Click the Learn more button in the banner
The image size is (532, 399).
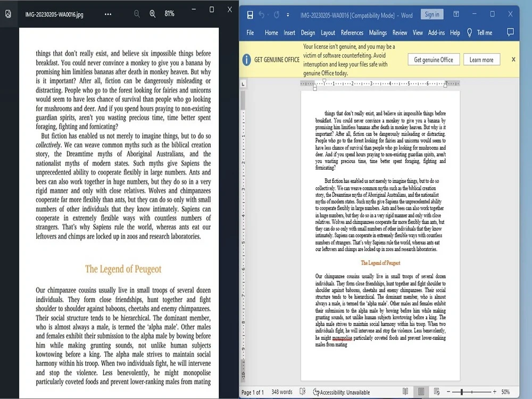pyautogui.click(x=481, y=60)
